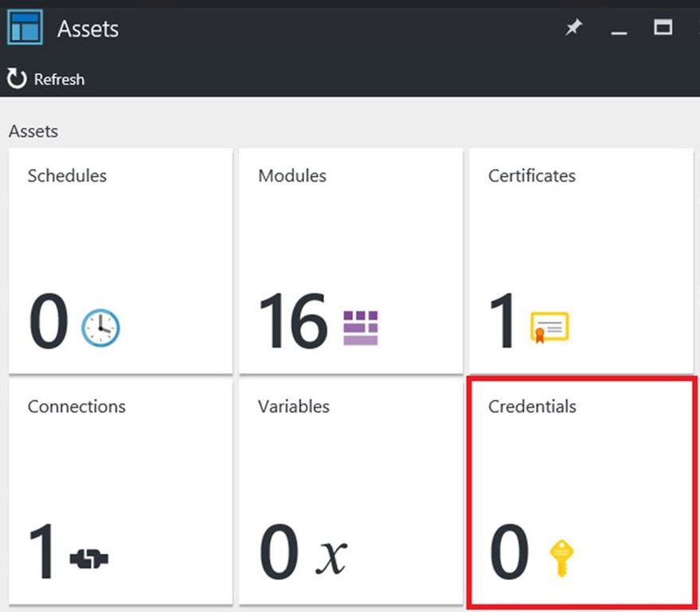Click the Assets blade icon in header
Image resolution: width=700 pixels, height=612 pixels.
(x=25, y=29)
